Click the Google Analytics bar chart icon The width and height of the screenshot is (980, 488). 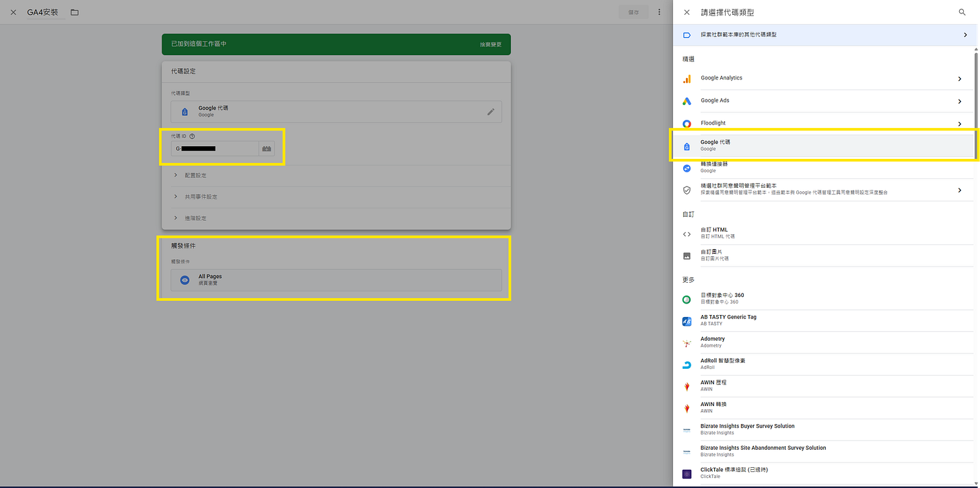(x=687, y=79)
